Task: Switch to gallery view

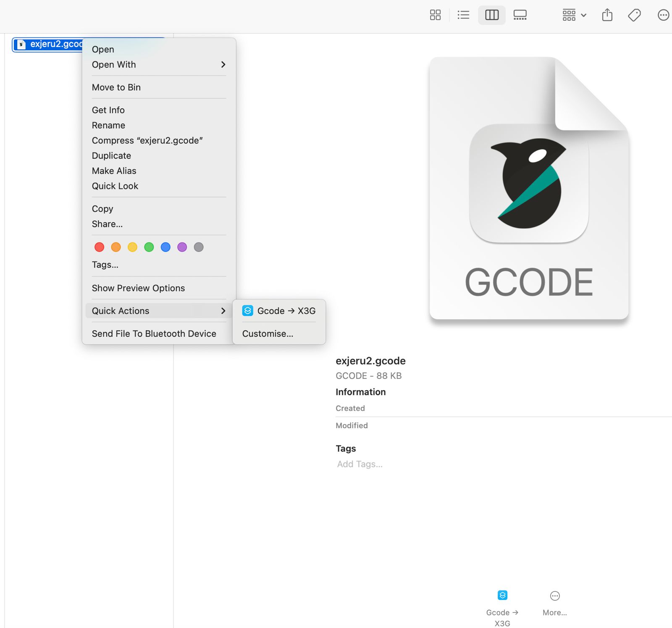Action: point(520,15)
